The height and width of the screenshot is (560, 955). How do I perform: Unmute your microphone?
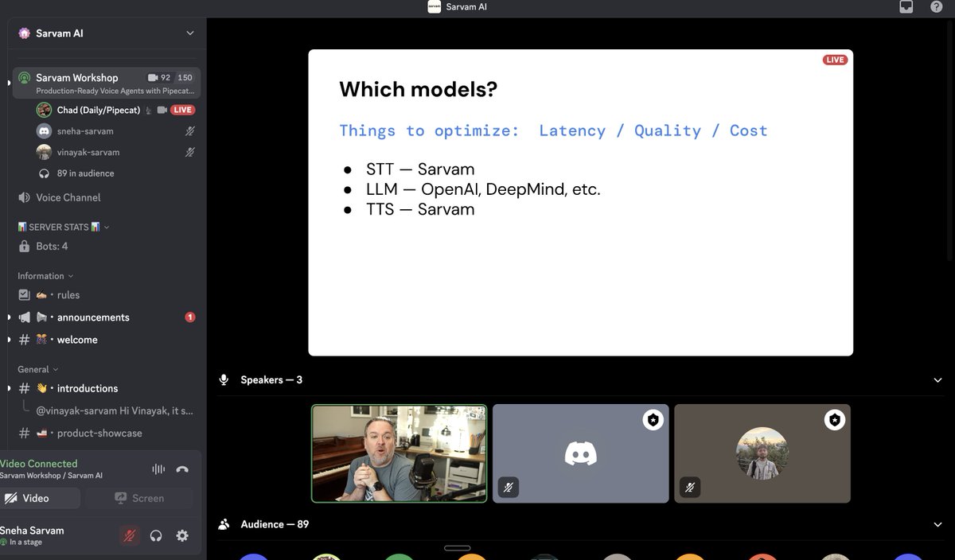[129, 535]
